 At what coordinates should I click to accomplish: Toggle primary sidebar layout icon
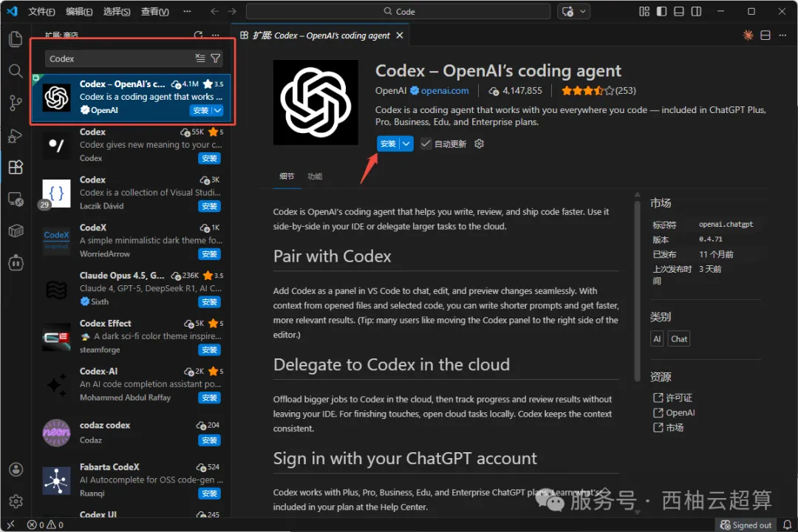pyautogui.click(x=661, y=11)
